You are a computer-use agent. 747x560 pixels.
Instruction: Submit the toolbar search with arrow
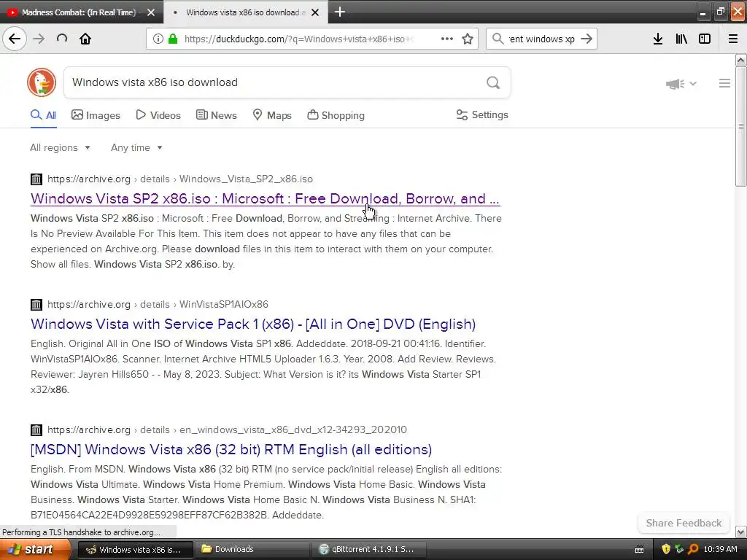587,39
